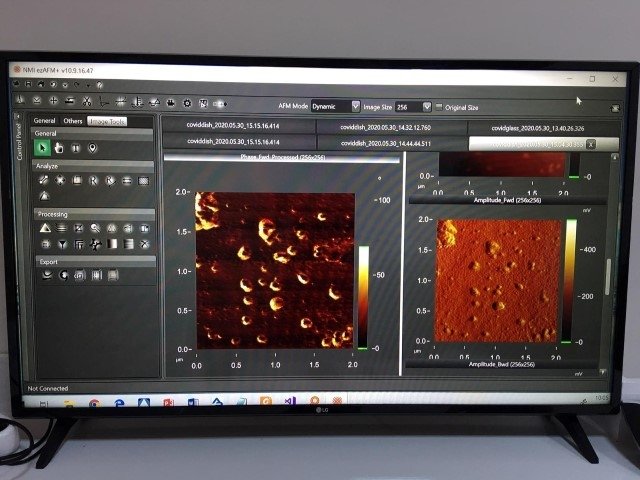Open the covidglass_2020.05.30_13.40.26.326 tab

(538, 127)
